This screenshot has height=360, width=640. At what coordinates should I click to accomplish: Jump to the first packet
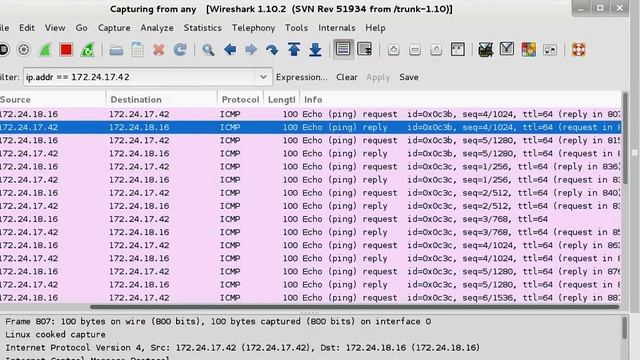pyautogui.click(x=294, y=50)
